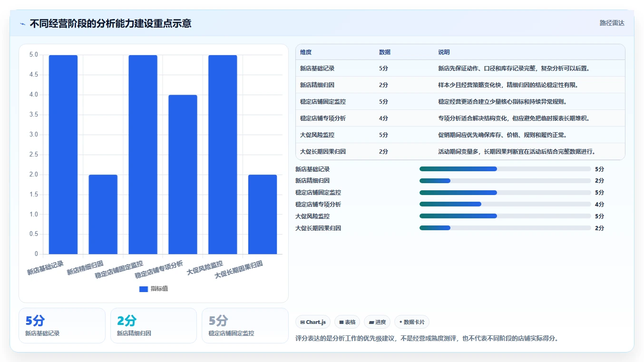Click the y-axis tick 4.5

point(34,75)
